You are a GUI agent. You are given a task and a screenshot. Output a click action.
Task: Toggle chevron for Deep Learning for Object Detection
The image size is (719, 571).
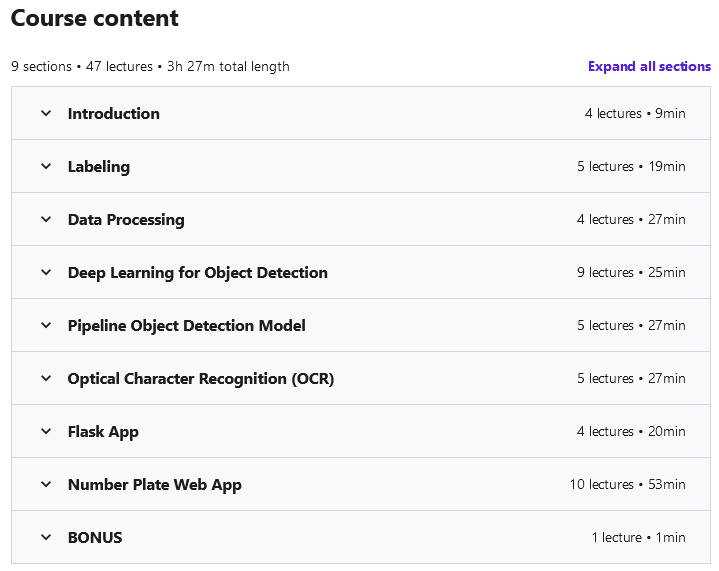[46, 273]
